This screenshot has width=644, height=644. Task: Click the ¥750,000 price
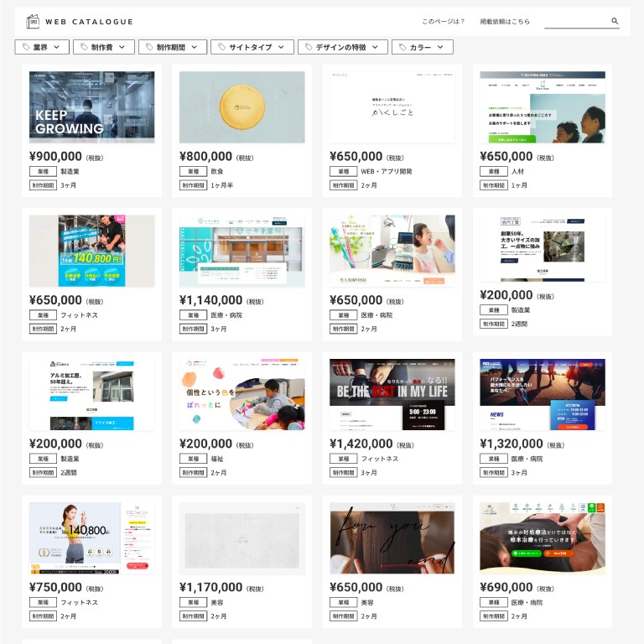(x=55, y=588)
